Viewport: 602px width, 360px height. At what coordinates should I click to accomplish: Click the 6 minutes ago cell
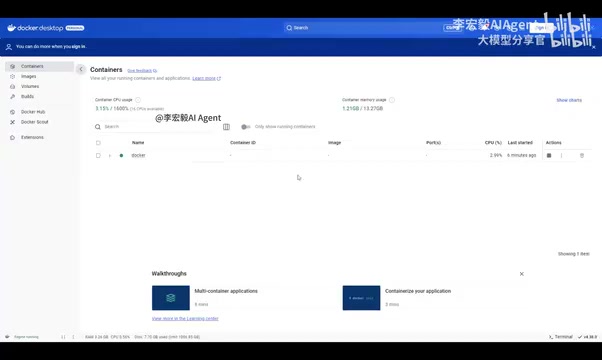(x=521, y=155)
